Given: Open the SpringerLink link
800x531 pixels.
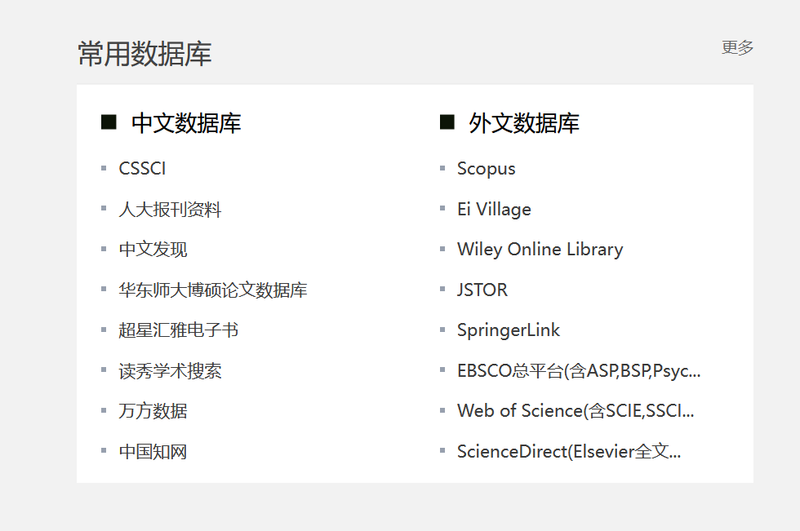Looking at the screenshot, I should coord(508,330).
